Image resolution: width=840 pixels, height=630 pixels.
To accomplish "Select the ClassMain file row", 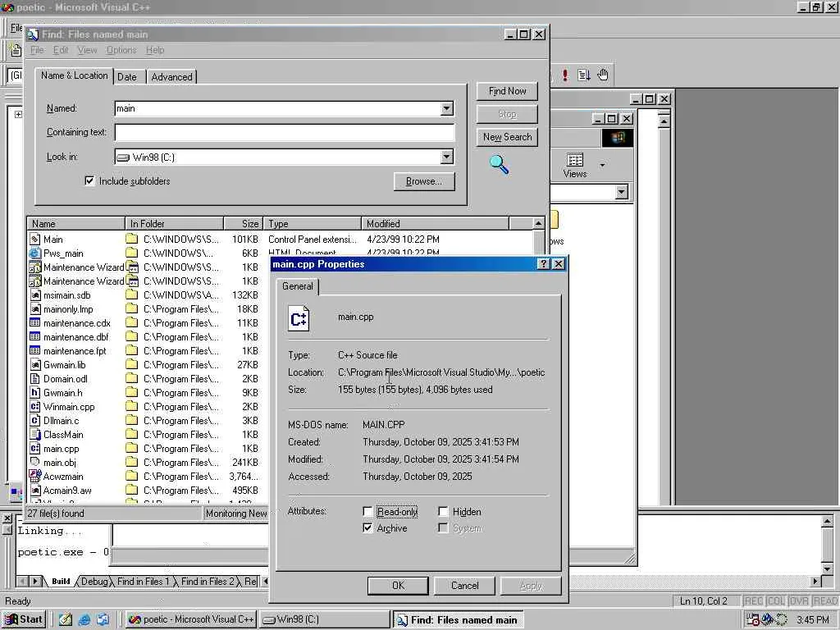I will (63, 434).
